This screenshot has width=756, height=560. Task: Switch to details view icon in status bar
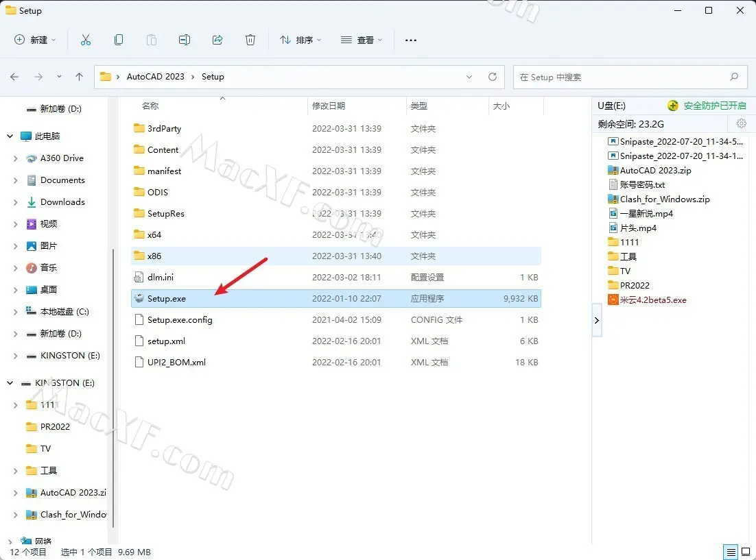pyautogui.click(x=731, y=552)
